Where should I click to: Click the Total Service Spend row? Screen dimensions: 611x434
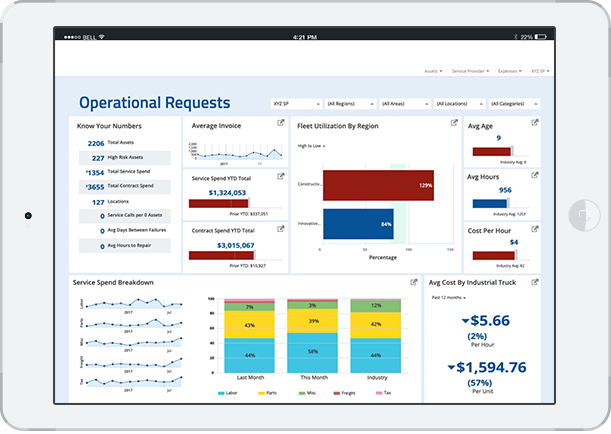click(x=125, y=172)
